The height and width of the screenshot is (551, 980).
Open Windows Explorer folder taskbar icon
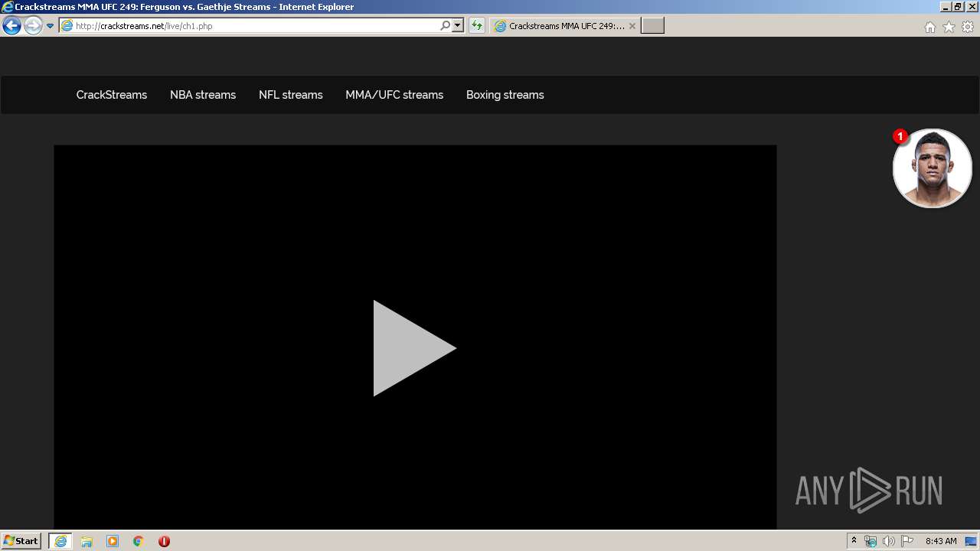87,541
